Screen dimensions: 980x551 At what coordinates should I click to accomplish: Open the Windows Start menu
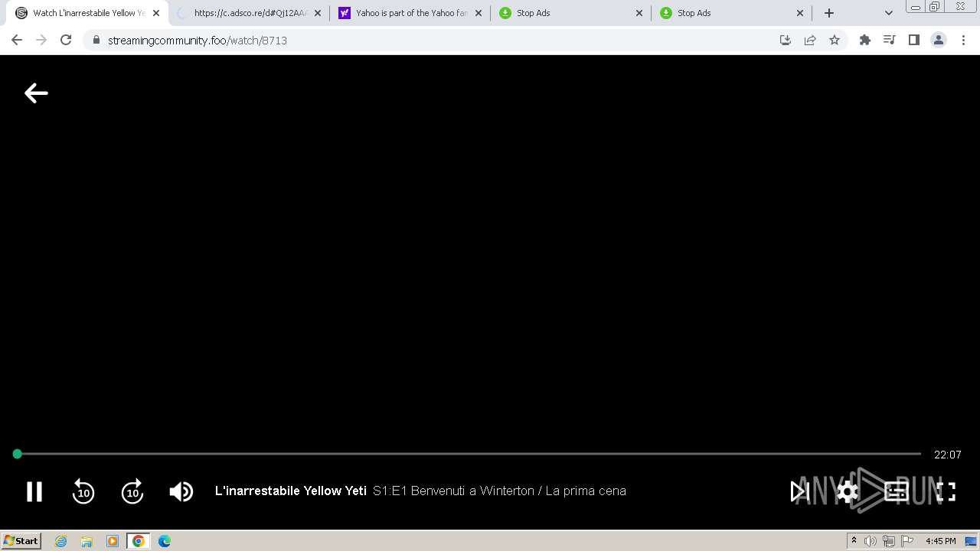pos(21,541)
